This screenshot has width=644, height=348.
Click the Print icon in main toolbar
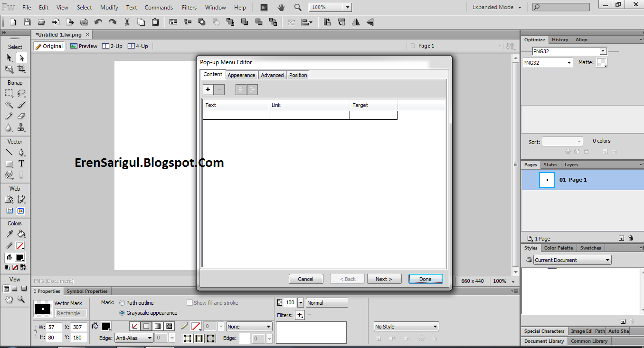(84, 22)
